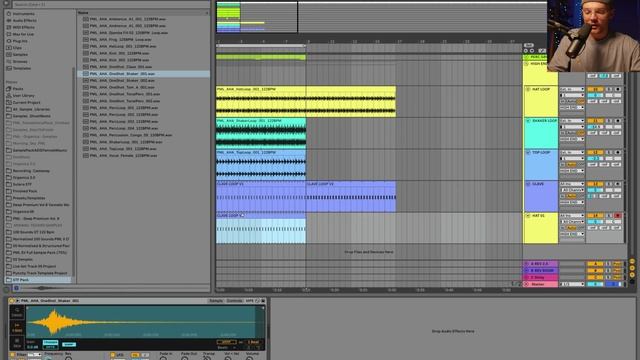Click browser search field
This screenshot has width=640, height=360.
click(110, 4)
